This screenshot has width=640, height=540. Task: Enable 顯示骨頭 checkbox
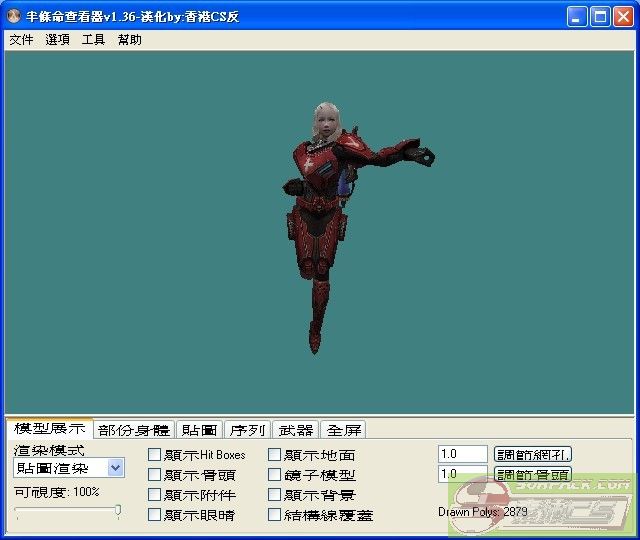(154, 475)
